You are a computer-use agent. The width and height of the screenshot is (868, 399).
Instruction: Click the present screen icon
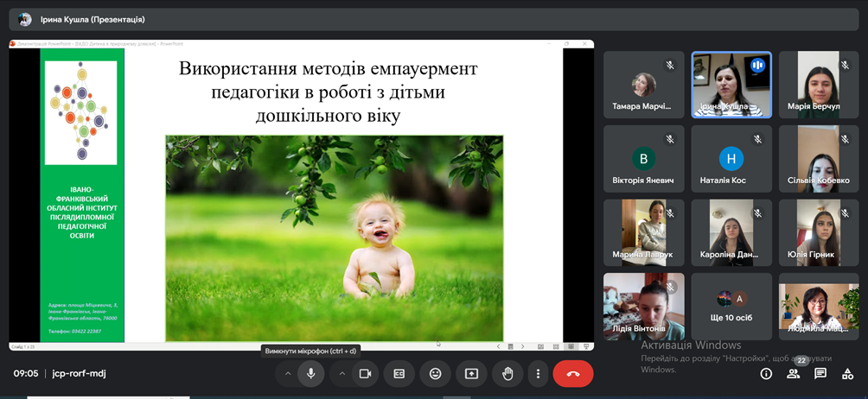(x=471, y=374)
